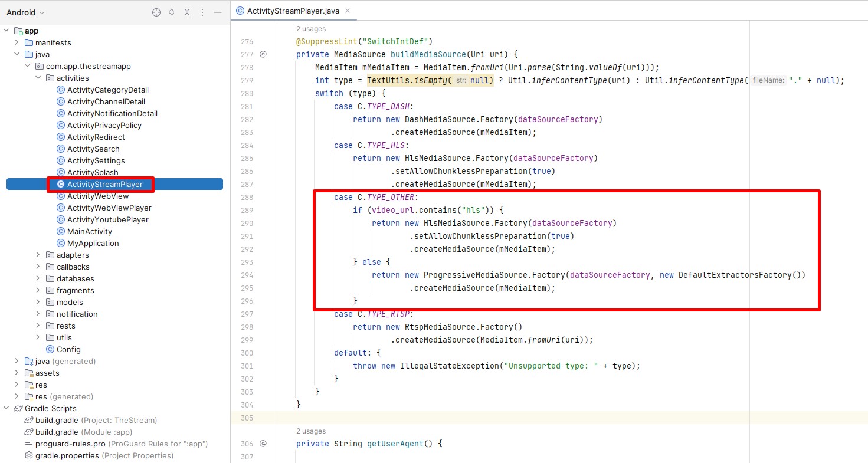Click the buildMediaSource method name
Screen dimensions: 868x463
(x=428, y=54)
